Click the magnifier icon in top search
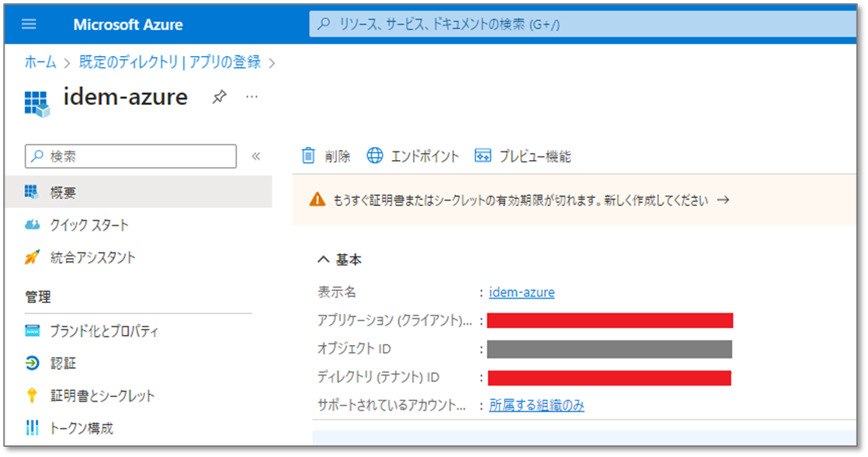The image size is (868, 457). tap(324, 24)
